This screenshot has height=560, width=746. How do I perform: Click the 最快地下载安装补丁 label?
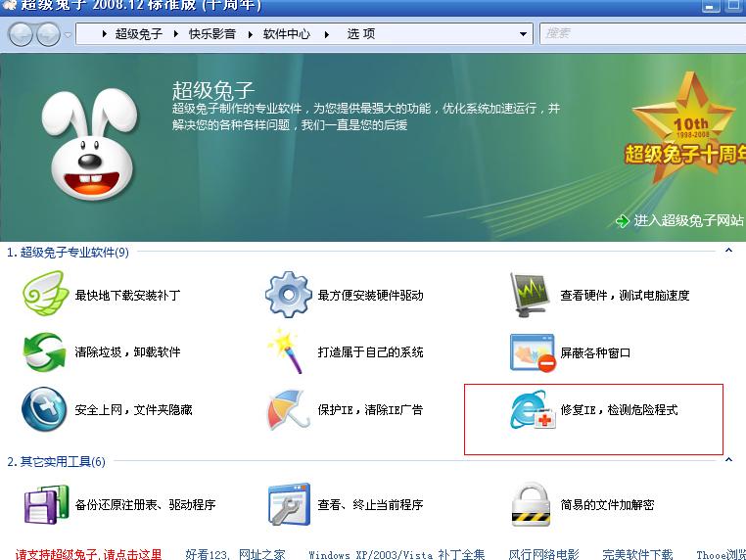pos(127,296)
